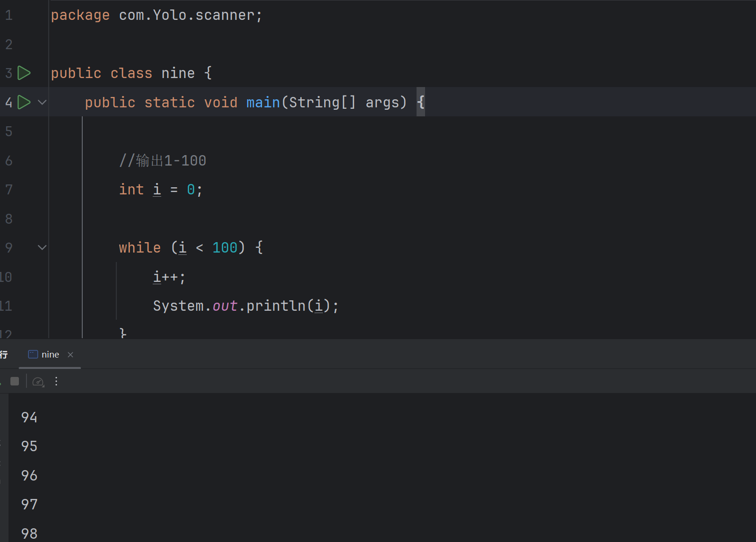
Task: Stop the running nine process
Action: click(15, 381)
